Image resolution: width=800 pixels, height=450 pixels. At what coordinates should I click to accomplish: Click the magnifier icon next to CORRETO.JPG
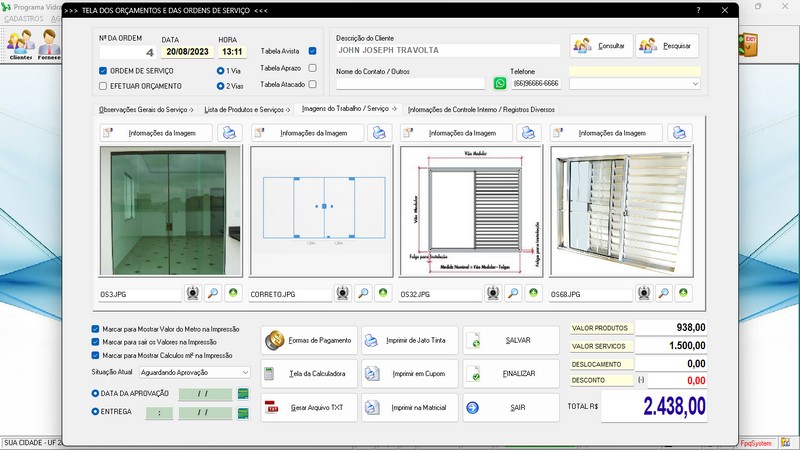(363, 294)
